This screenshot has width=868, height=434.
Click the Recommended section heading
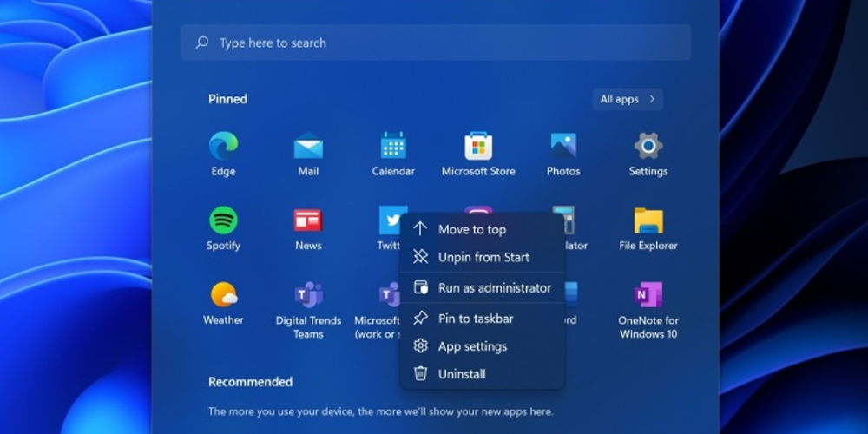point(250,381)
